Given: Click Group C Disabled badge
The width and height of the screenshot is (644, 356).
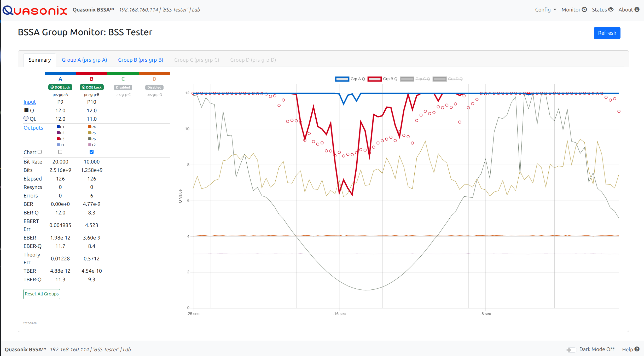Looking at the screenshot, I should (123, 87).
